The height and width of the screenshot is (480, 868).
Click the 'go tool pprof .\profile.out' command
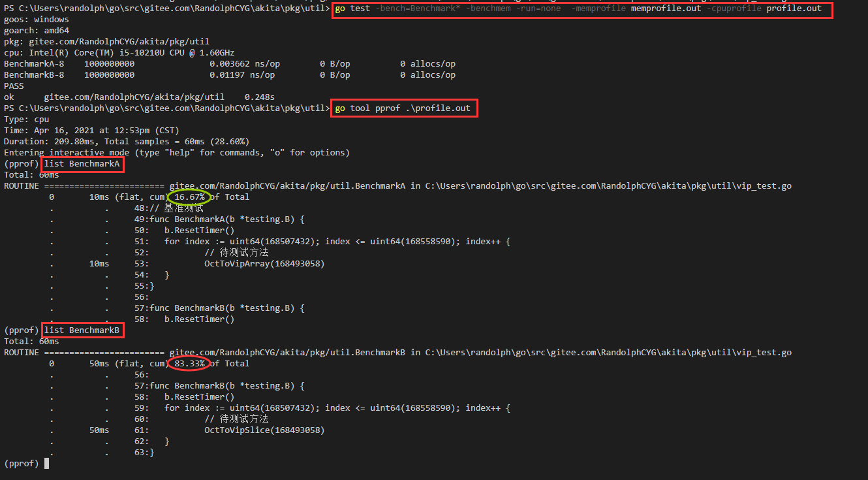403,108
